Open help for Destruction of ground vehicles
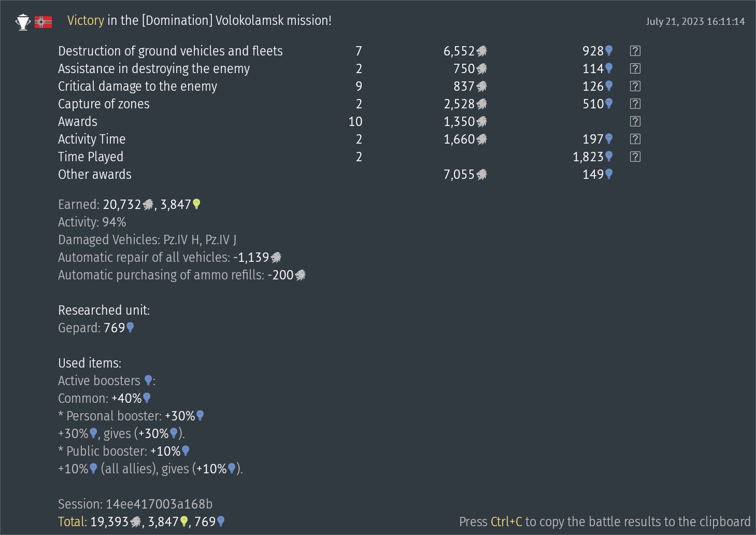 coord(635,51)
